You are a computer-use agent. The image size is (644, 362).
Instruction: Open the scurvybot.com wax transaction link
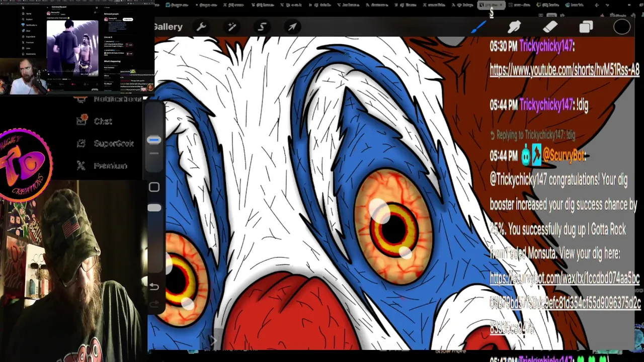click(x=565, y=303)
